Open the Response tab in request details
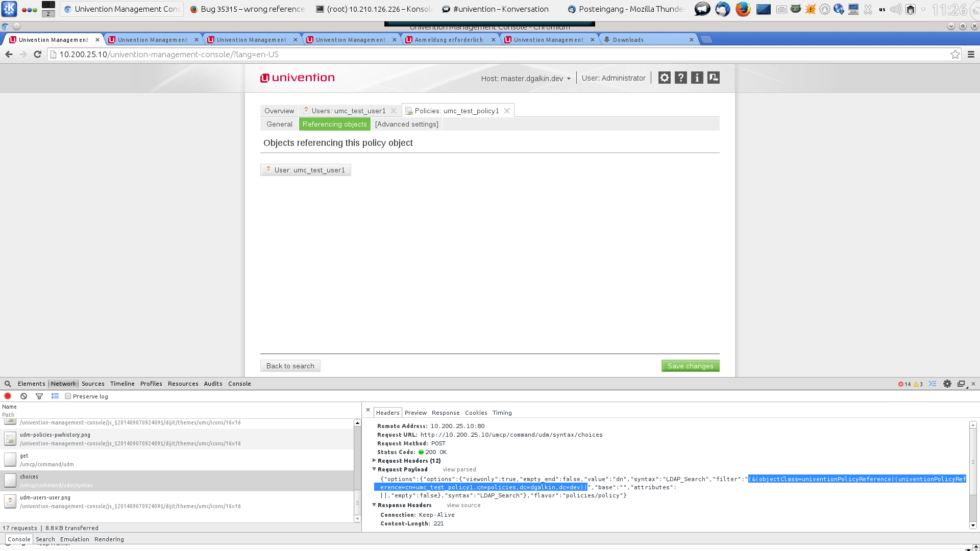The width and height of the screenshot is (980, 551). (445, 412)
